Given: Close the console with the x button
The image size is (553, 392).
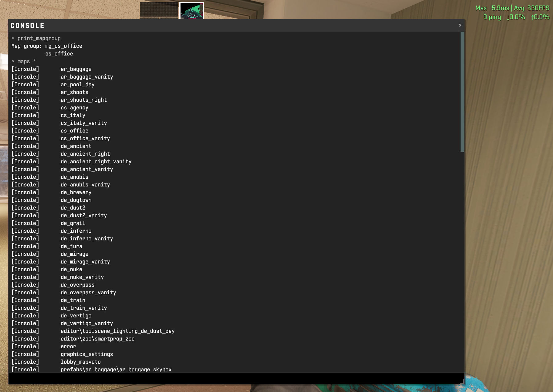Looking at the screenshot, I should [460, 25].
